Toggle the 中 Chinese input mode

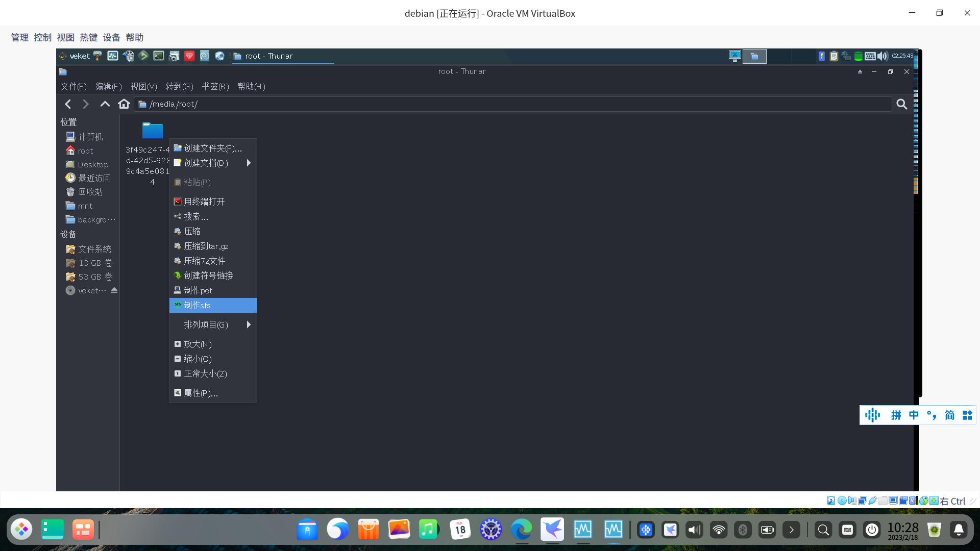point(914,415)
